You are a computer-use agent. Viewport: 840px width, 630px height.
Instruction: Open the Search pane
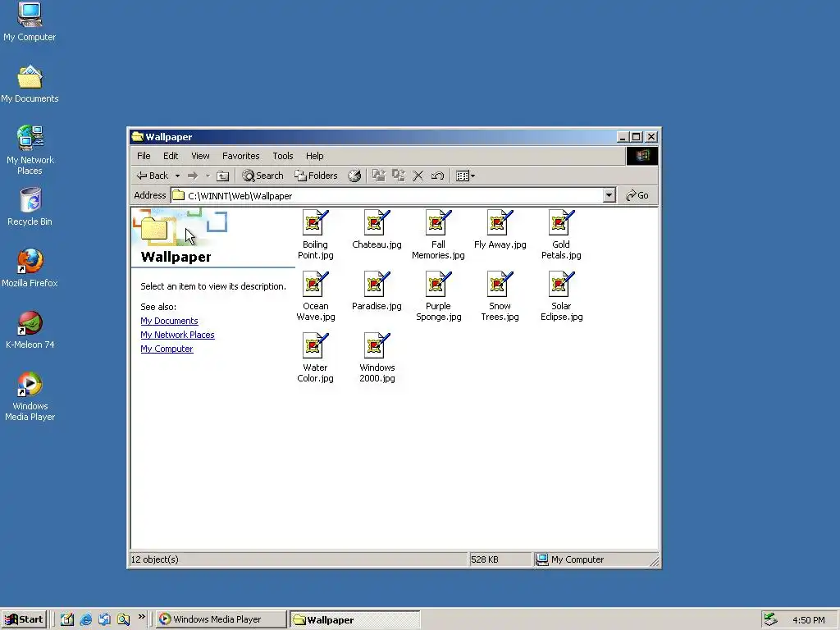point(262,176)
